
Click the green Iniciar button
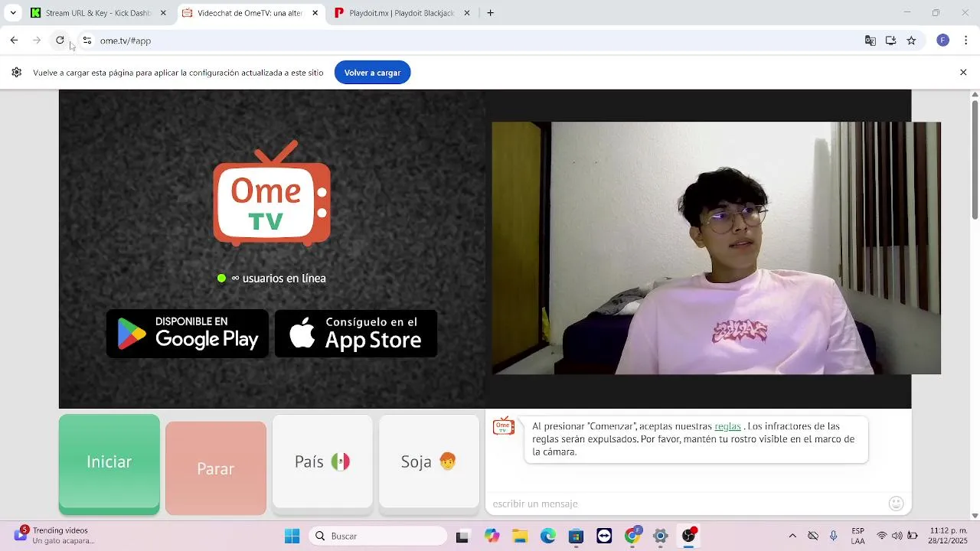109,462
